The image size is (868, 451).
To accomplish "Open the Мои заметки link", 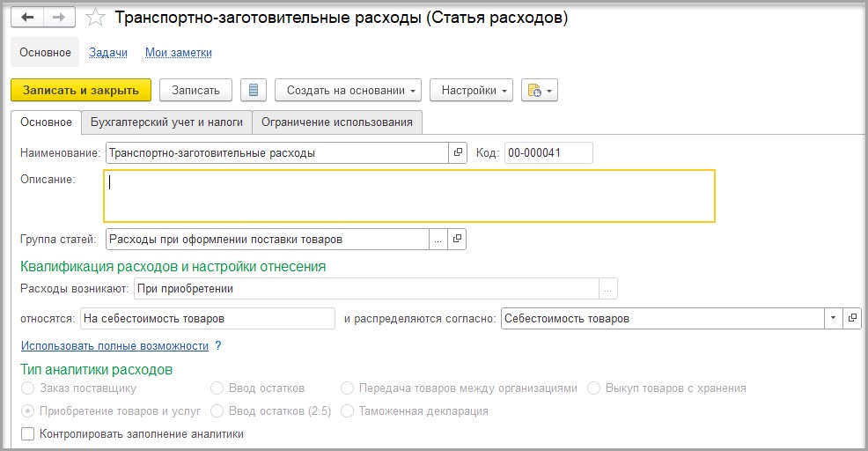I will [x=178, y=53].
